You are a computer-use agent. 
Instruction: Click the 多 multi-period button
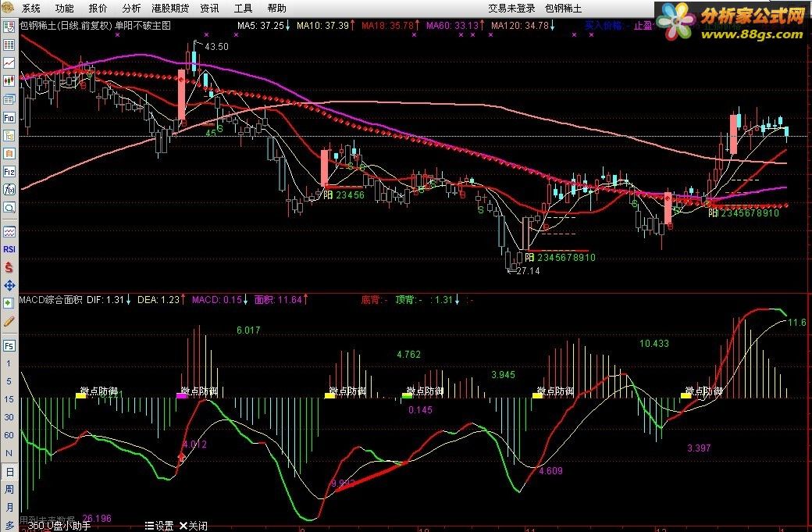click(9, 525)
